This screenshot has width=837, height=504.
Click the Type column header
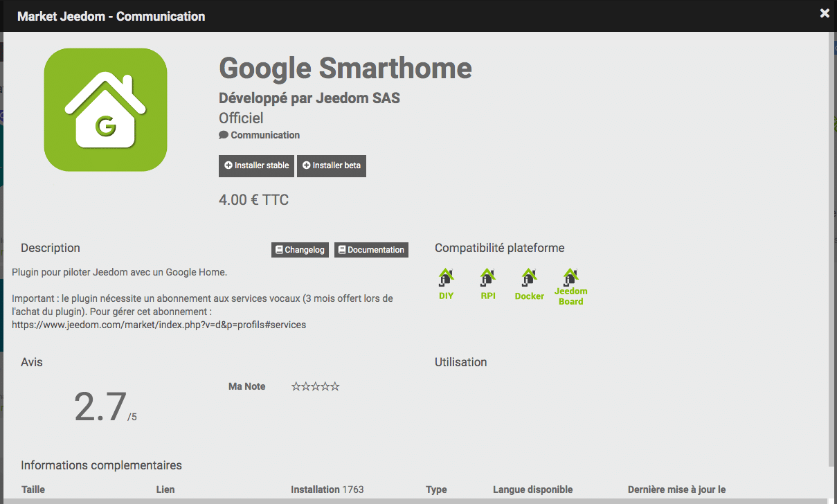436,489
